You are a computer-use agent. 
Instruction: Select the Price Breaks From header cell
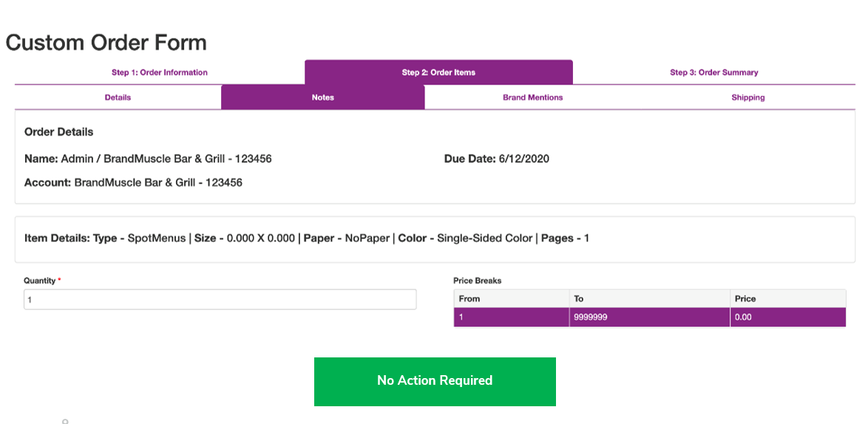[x=511, y=298]
